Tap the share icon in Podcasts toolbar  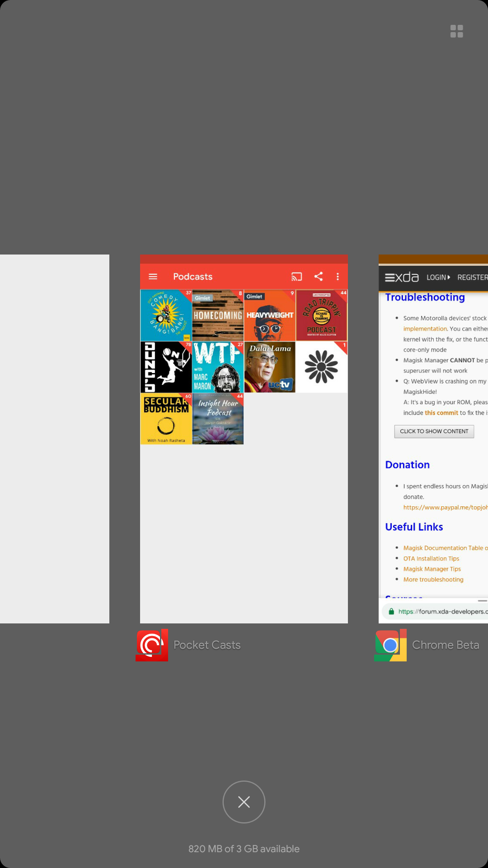tap(319, 277)
